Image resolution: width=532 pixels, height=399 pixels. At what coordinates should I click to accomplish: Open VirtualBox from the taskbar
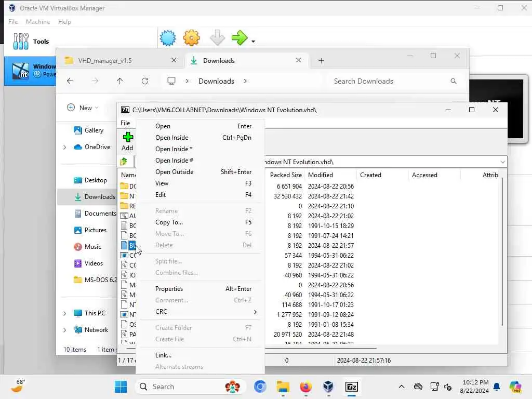(328, 387)
